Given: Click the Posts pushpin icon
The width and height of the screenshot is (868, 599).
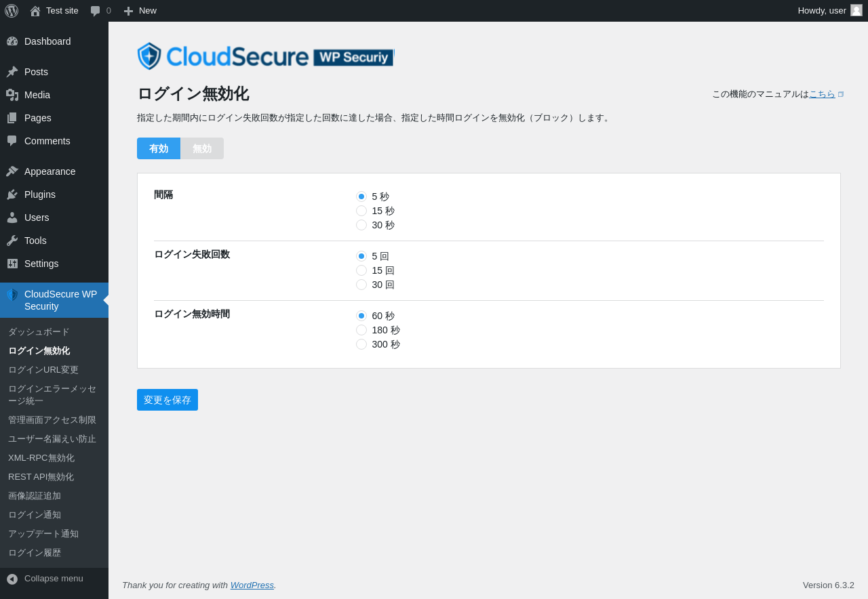Looking at the screenshot, I should point(12,72).
